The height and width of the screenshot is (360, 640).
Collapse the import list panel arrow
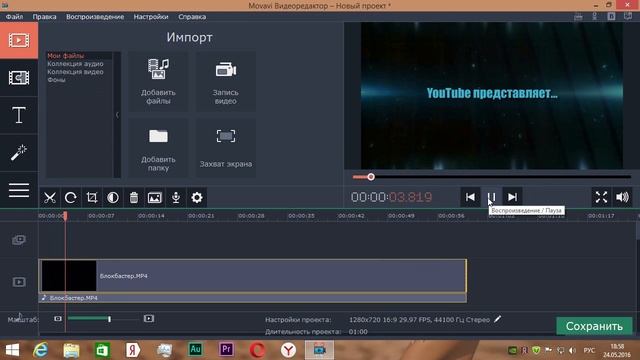(x=117, y=115)
